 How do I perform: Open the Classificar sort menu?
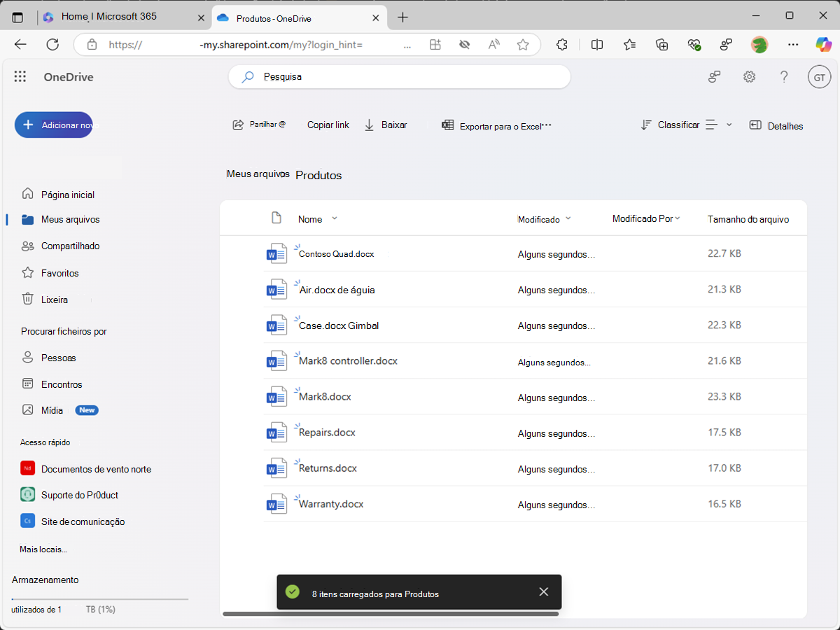click(670, 125)
